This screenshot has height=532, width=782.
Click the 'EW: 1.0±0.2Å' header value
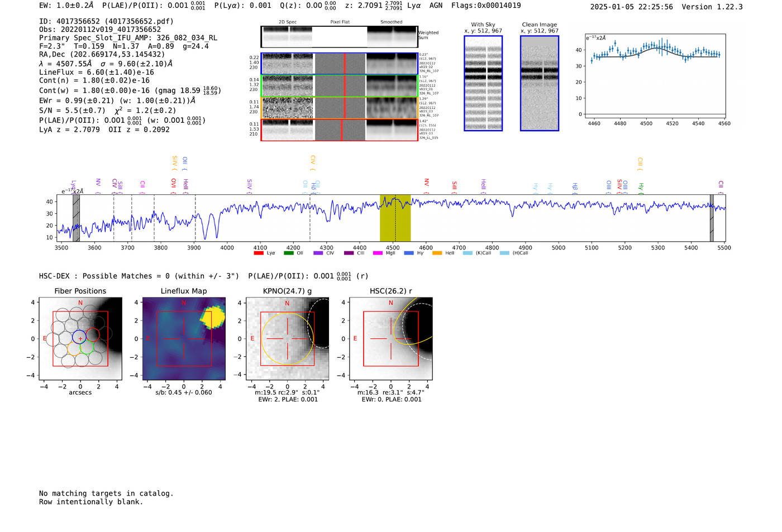tap(66, 6)
